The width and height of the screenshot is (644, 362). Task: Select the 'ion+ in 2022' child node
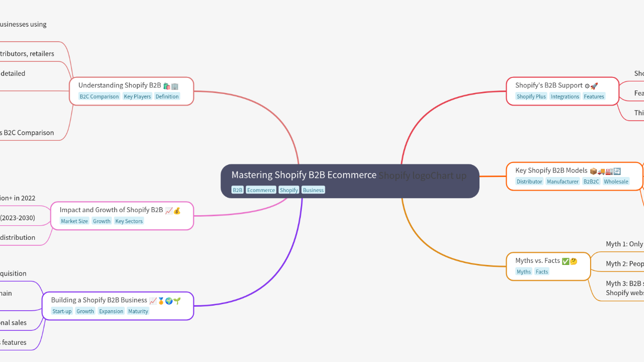click(x=18, y=198)
